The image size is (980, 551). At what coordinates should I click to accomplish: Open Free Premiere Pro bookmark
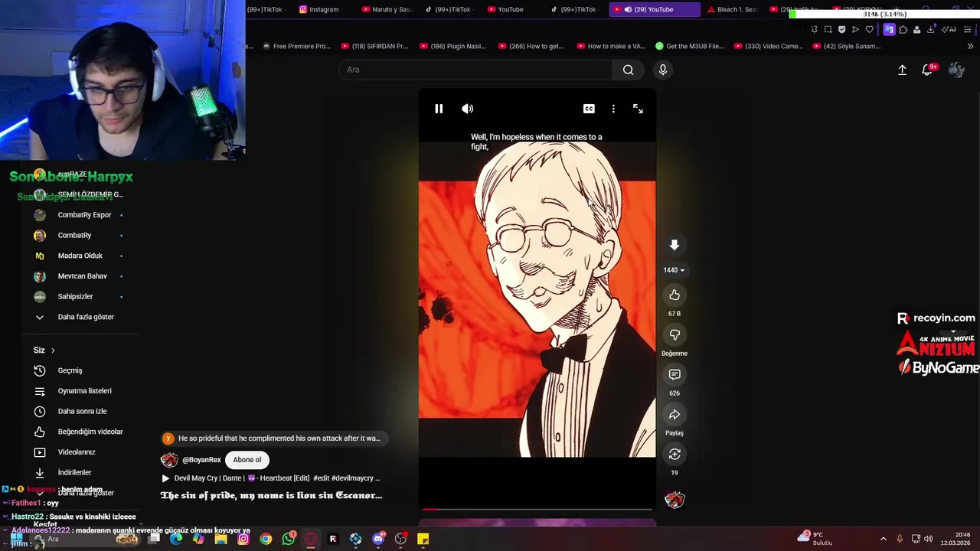click(x=296, y=46)
